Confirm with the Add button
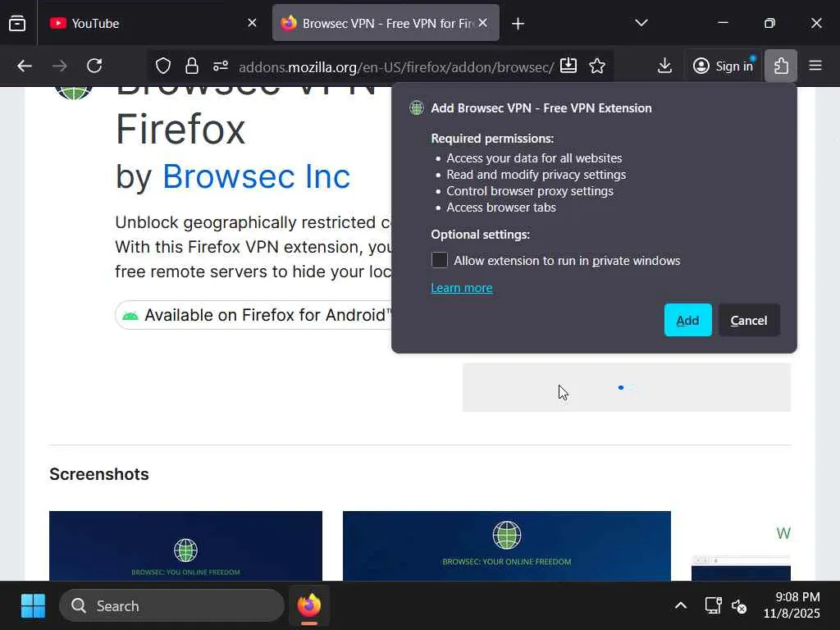 pyautogui.click(x=688, y=321)
